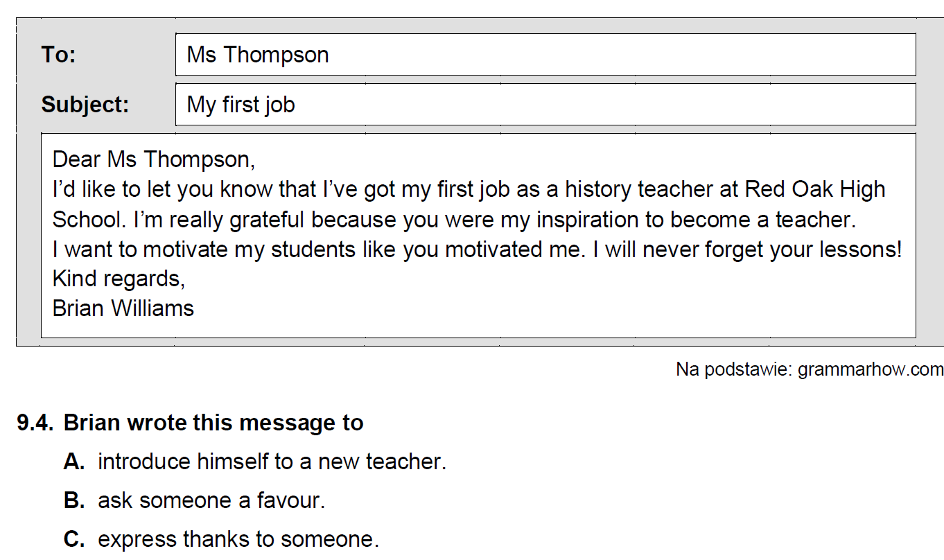
Task: Click the grammarhow.com source text
Action: coord(871,369)
